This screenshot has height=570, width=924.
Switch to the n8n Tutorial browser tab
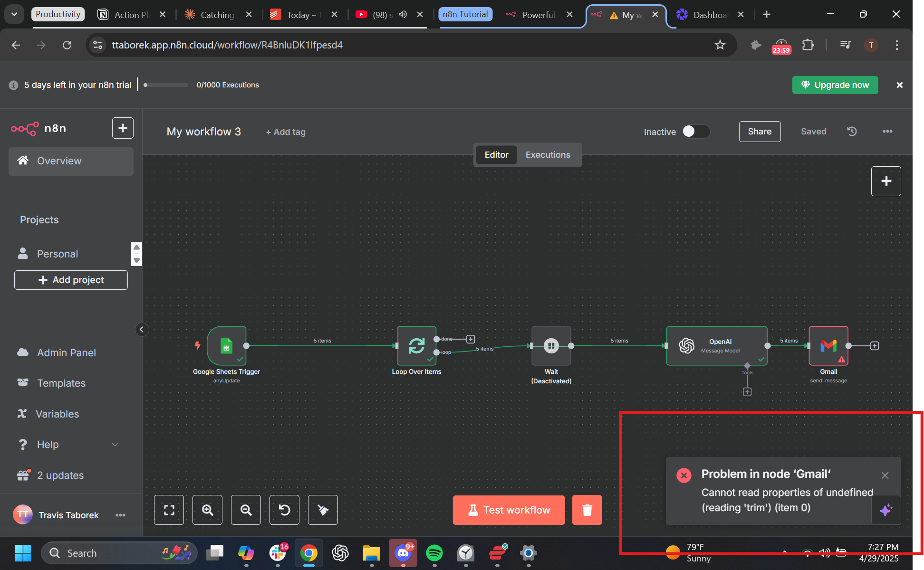pos(465,14)
